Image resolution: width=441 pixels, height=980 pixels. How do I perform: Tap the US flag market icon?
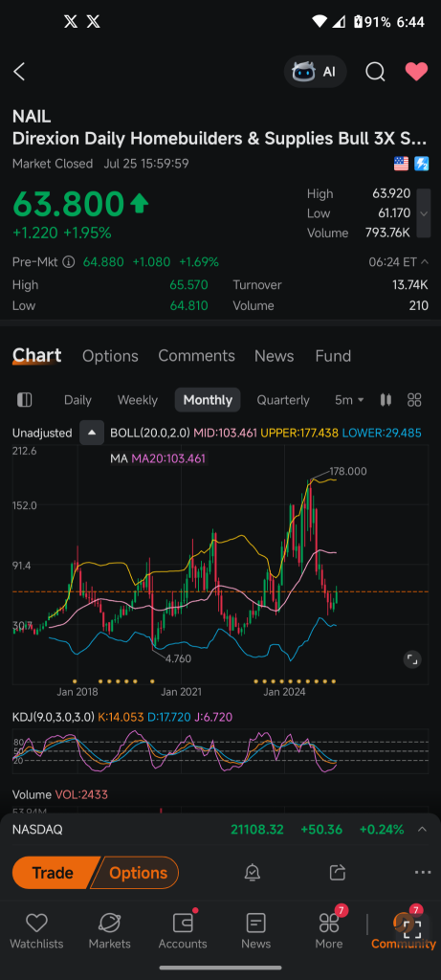pyautogui.click(x=401, y=164)
